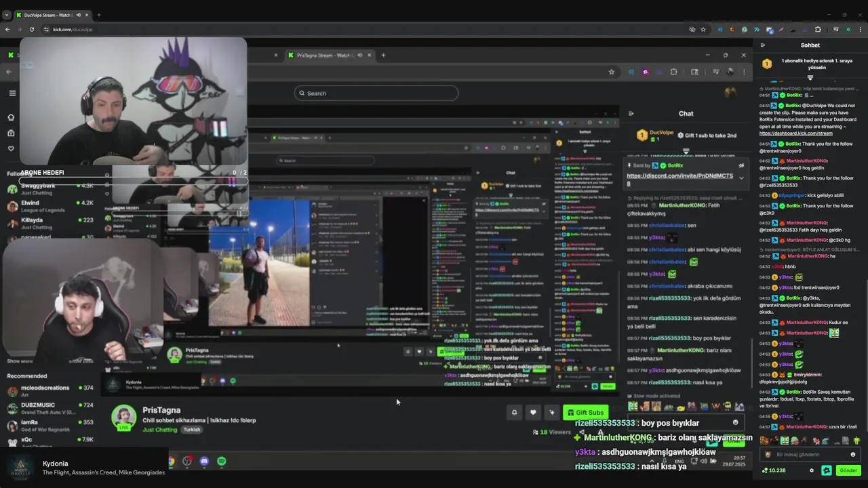Image resolution: width=868 pixels, height=488 pixels.
Task: Open the hamburger menu in Kick sidebar
Action: [x=12, y=93]
